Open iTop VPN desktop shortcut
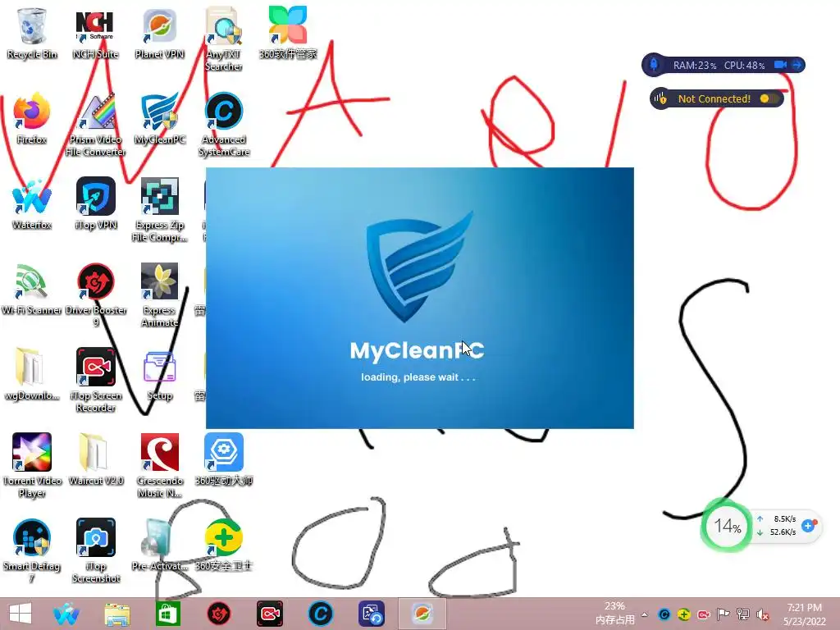This screenshot has width=840, height=630. tap(95, 204)
